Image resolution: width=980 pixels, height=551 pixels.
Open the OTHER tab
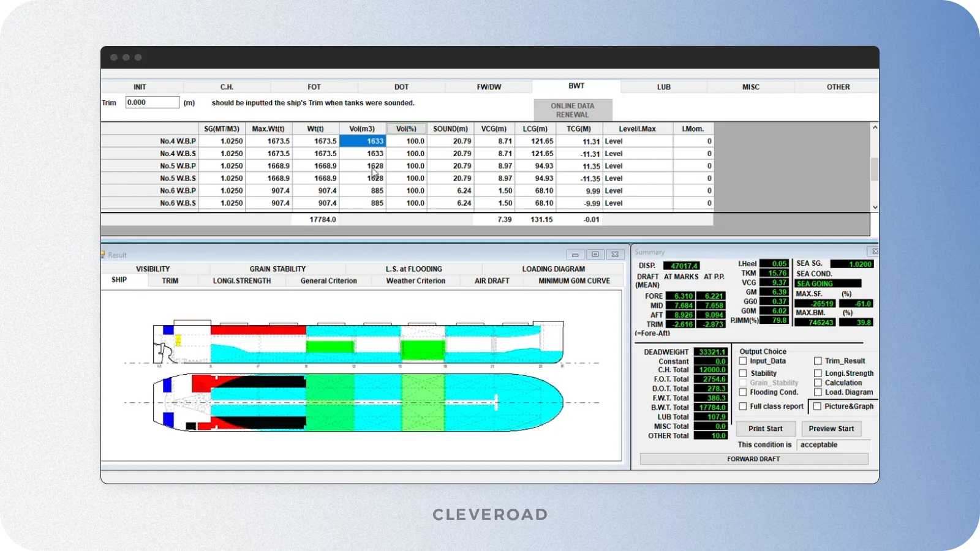coord(838,87)
